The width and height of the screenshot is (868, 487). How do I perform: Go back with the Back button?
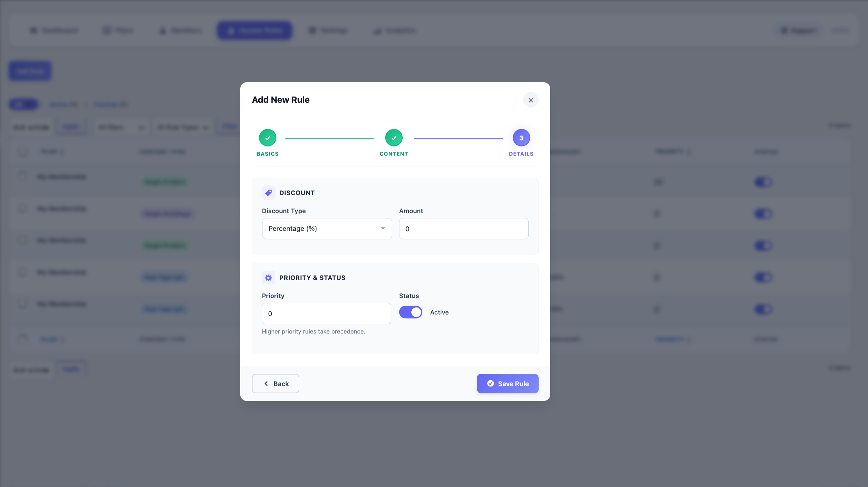click(276, 384)
